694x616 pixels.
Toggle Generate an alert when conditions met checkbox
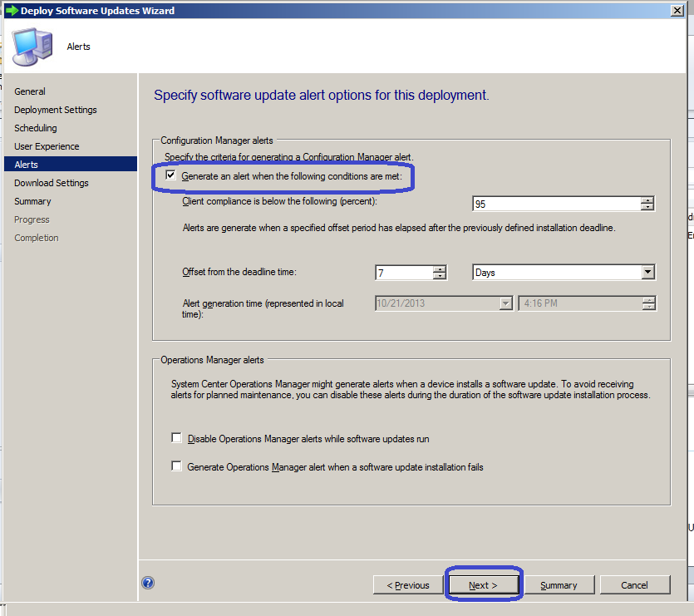point(170,175)
